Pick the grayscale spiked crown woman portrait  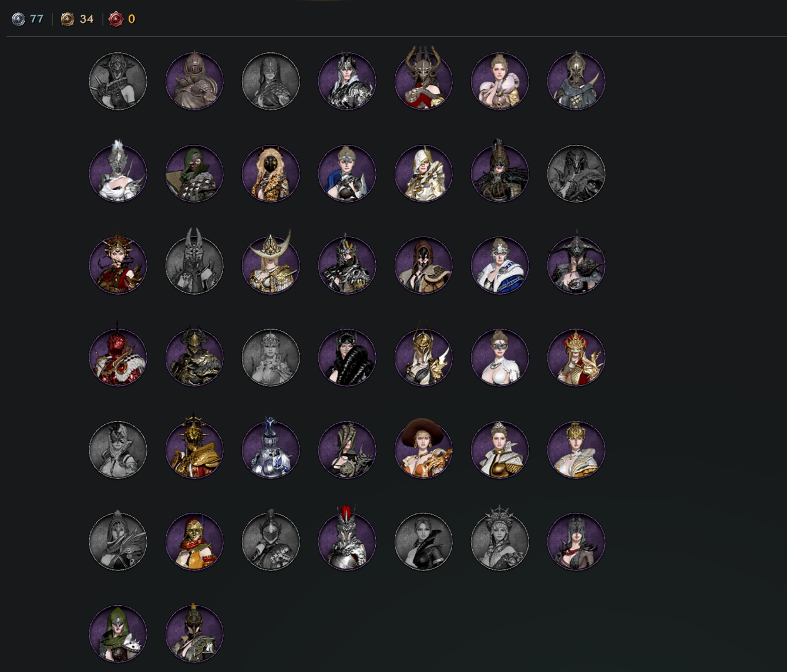(500, 539)
